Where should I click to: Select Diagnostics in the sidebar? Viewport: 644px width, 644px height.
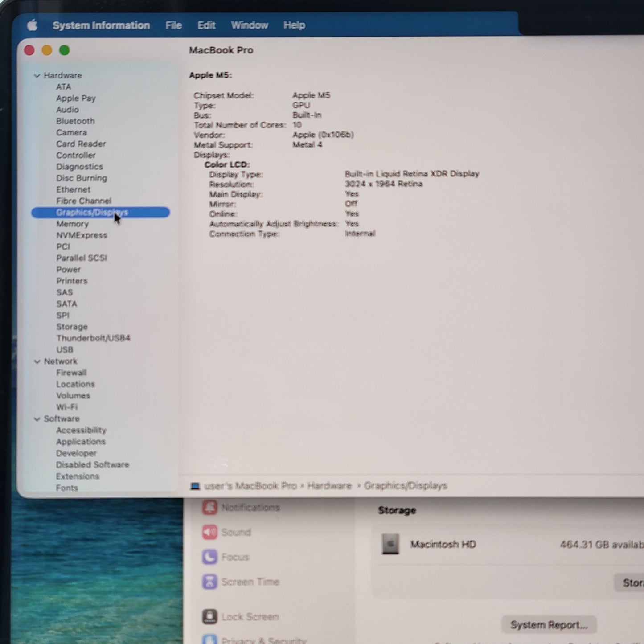pyautogui.click(x=79, y=167)
